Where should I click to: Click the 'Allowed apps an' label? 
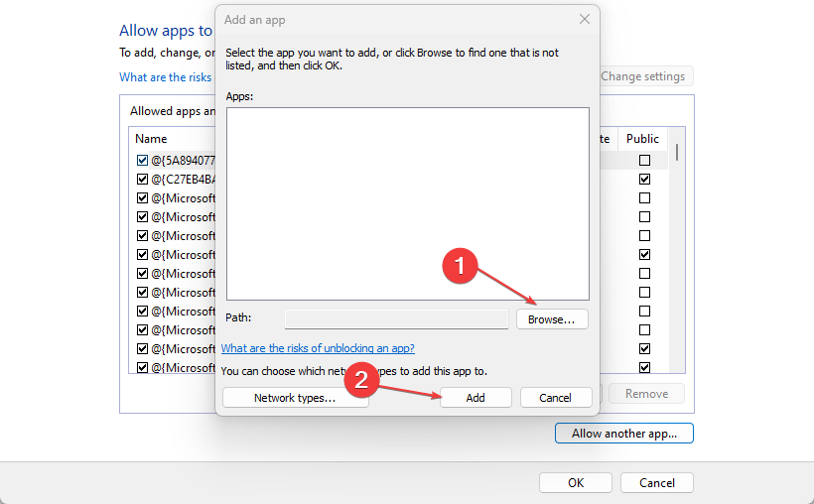(x=173, y=111)
